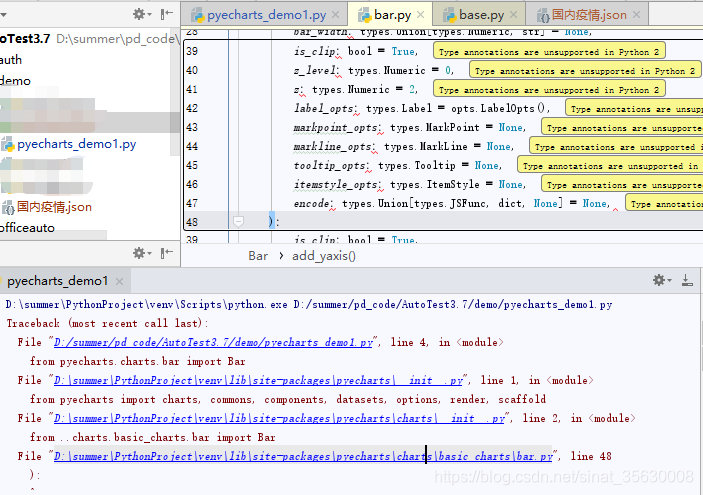
Task: Close the bar.py tab
Action: [420, 15]
